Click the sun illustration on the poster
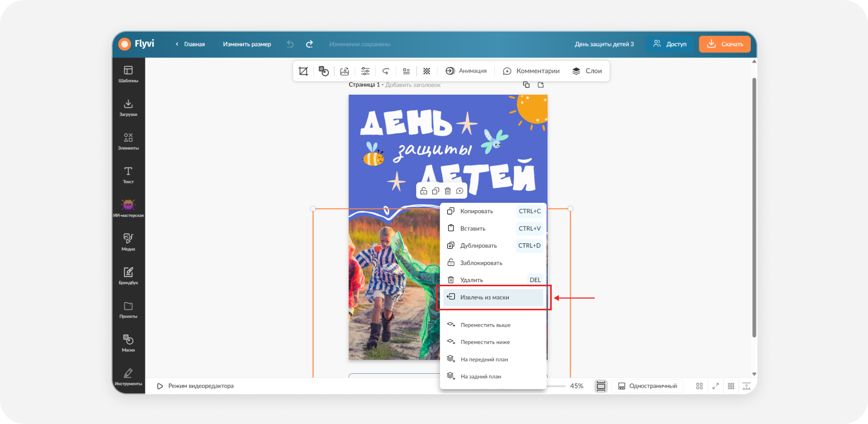 530,111
